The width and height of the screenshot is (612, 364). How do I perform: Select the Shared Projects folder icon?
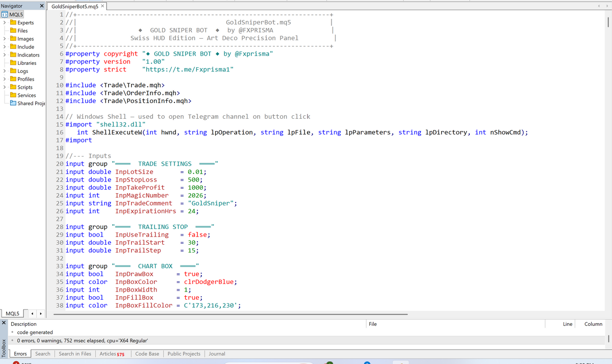point(13,103)
